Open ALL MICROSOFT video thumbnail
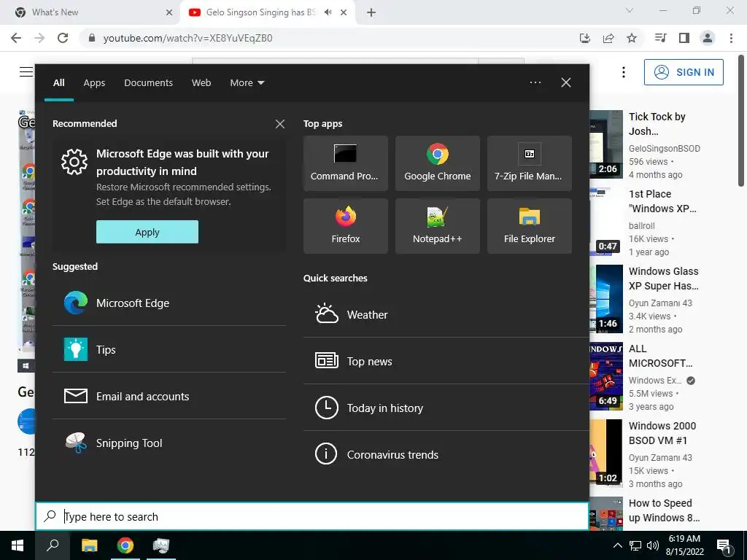 [x=606, y=376]
